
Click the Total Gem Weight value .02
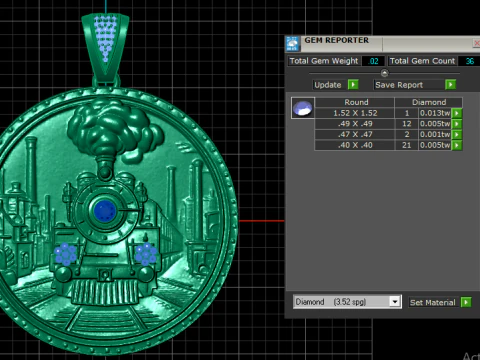373,61
